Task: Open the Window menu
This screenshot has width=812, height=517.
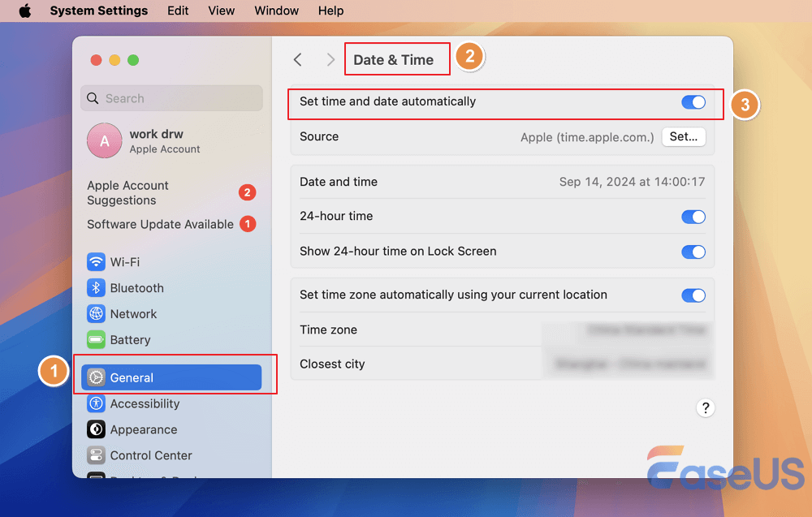Action: pos(276,11)
